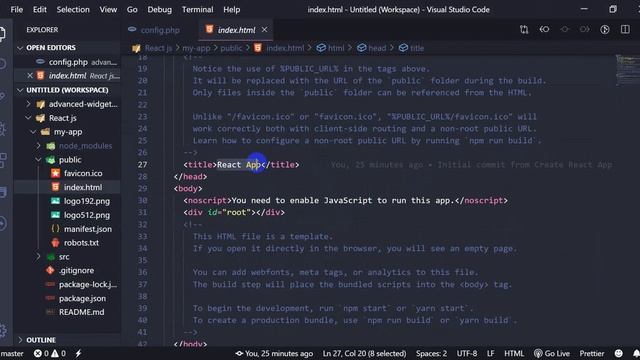Open robots.txt file

[x=81, y=243]
